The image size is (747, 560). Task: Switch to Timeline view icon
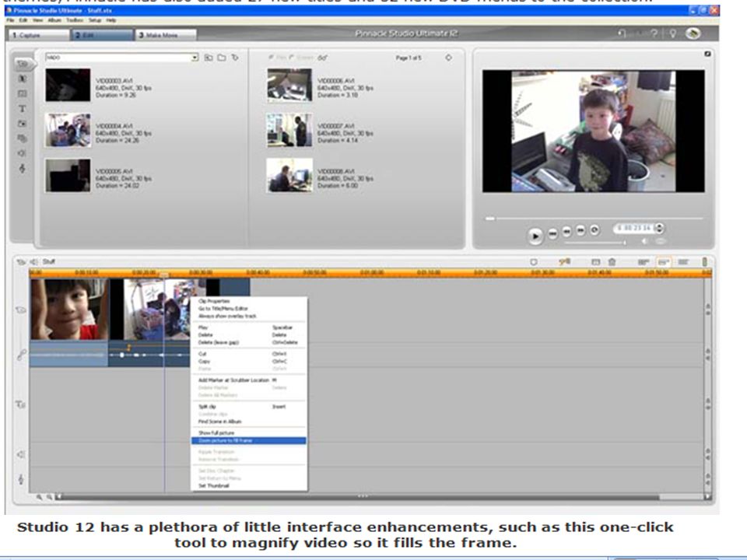coord(663,261)
